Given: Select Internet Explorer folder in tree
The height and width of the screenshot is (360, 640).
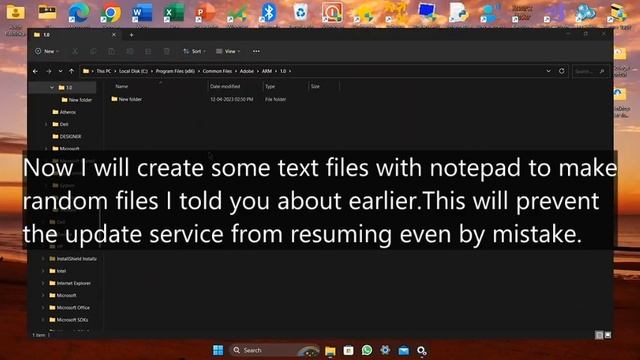Looking at the screenshot, I should (x=70, y=283).
